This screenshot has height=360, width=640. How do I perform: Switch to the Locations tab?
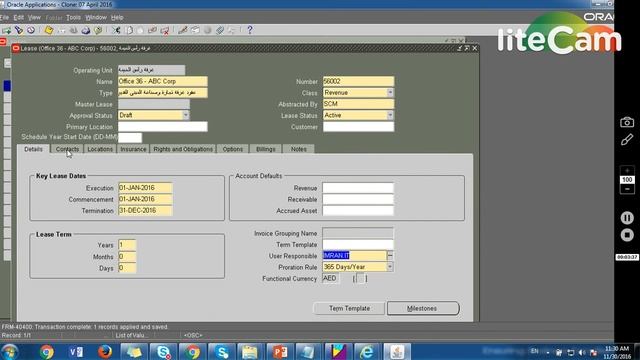click(x=100, y=149)
